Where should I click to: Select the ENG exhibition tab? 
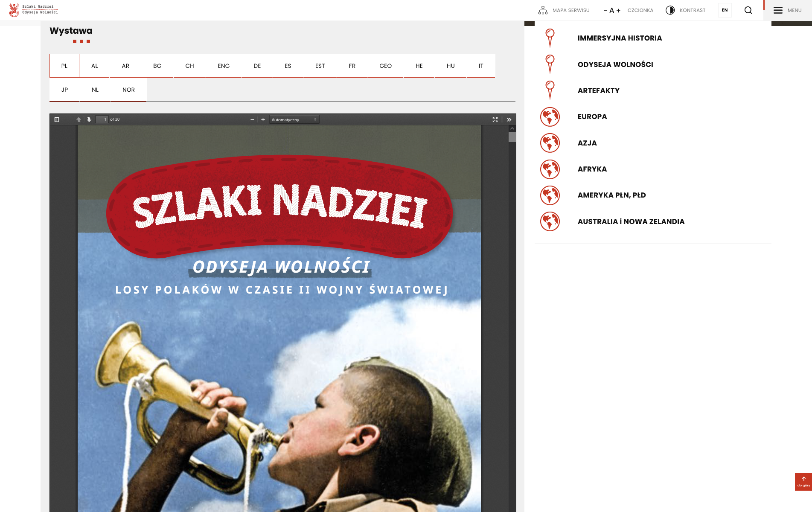pyautogui.click(x=224, y=66)
